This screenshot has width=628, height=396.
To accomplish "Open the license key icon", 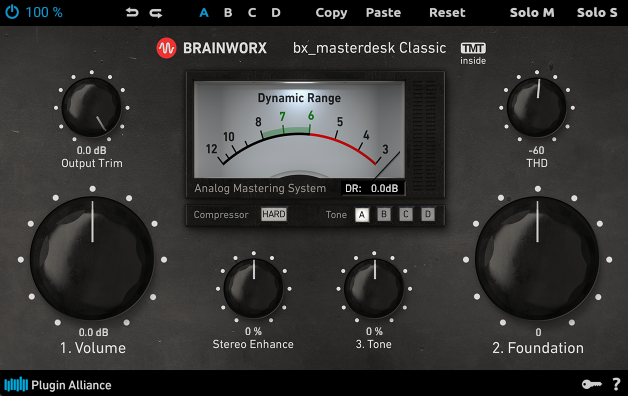I will click(x=592, y=384).
